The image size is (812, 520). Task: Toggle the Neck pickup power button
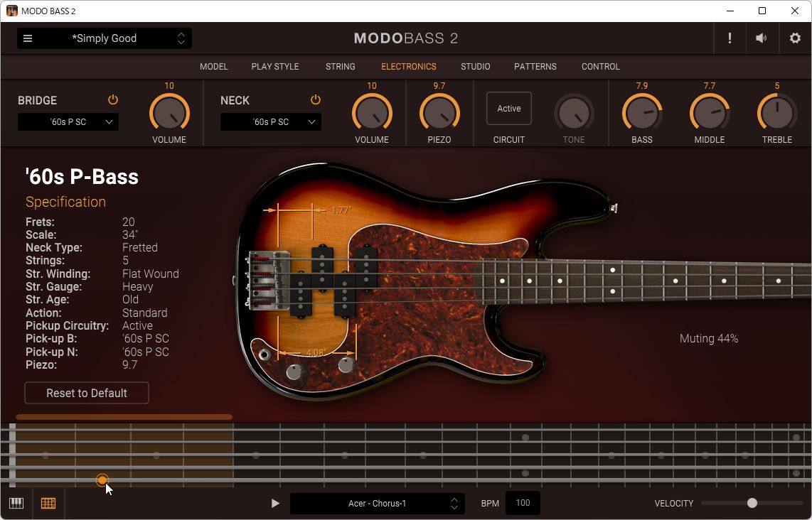316,100
